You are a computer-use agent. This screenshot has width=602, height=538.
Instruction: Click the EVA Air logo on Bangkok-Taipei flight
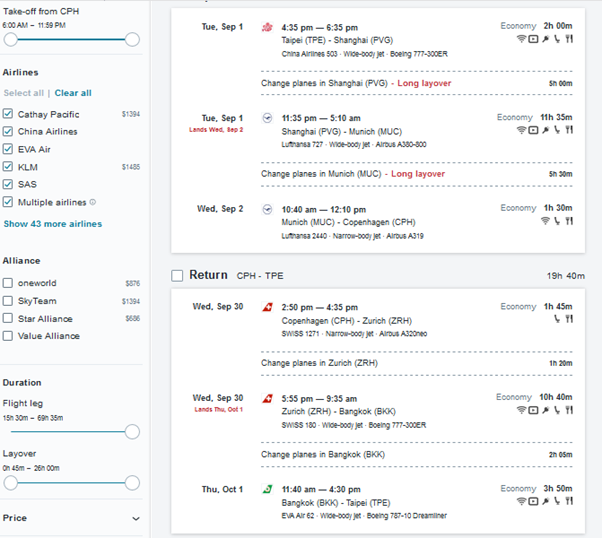click(267, 489)
